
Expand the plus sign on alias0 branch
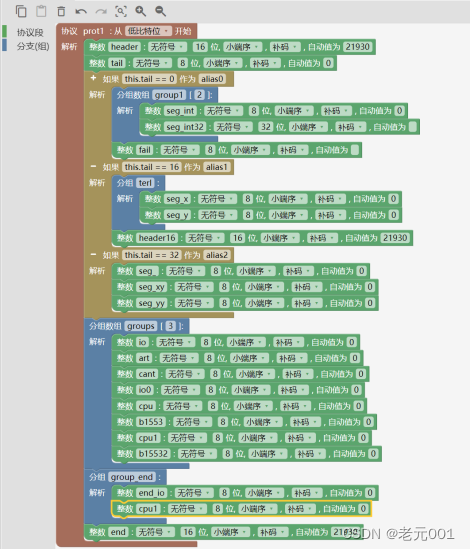pos(93,78)
